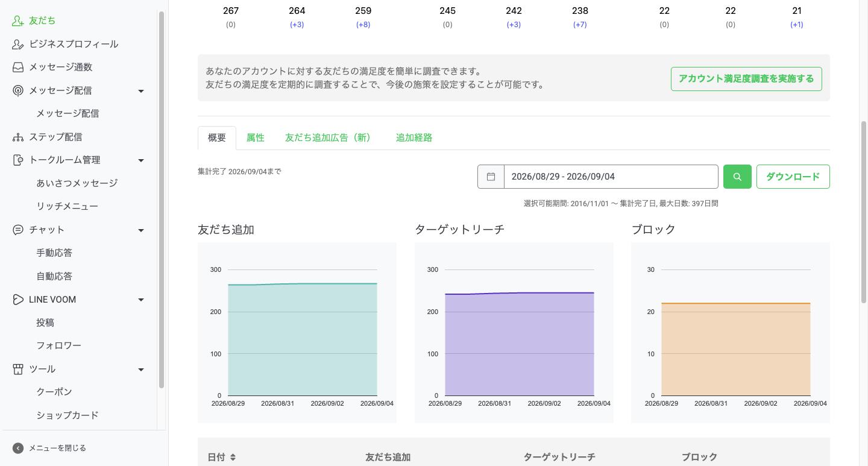Switch to the 属性 tab
The width and height of the screenshot is (868, 466).
pos(255,137)
